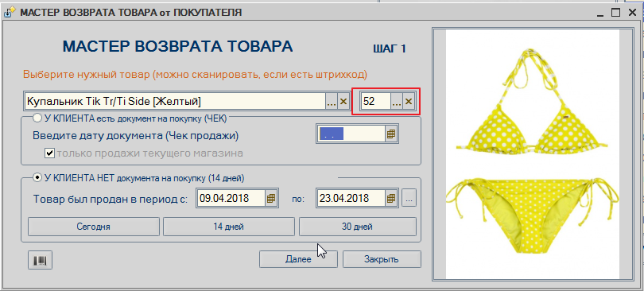
Task: Click label 'Введите дату документа (Чек продажи)'
Action: [x=136, y=135]
